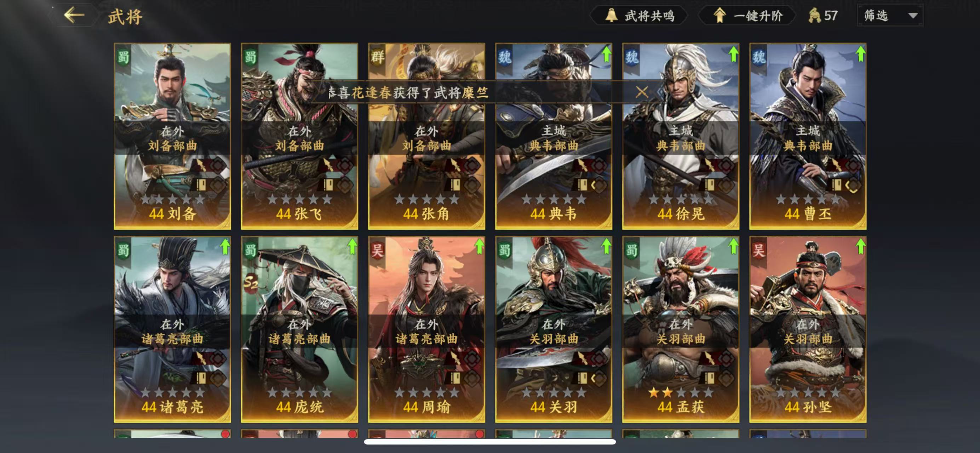
Task: Click the green upgrade arrow on 典韦
Action: 606,54
